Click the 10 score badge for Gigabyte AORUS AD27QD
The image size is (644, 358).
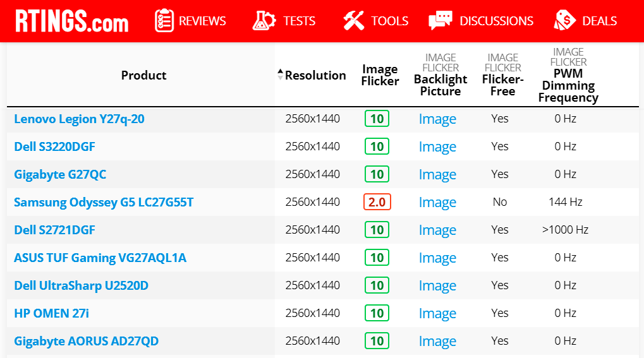(377, 341)
